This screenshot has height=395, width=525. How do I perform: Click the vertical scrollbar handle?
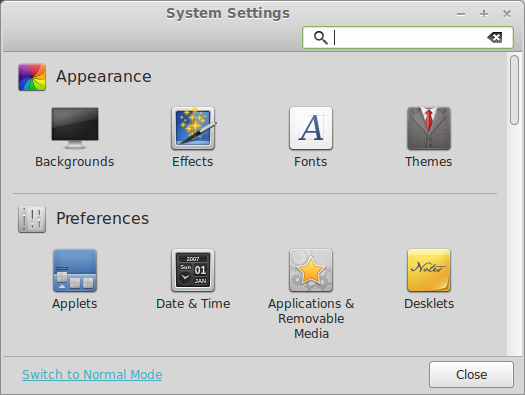tap(514, 90)
